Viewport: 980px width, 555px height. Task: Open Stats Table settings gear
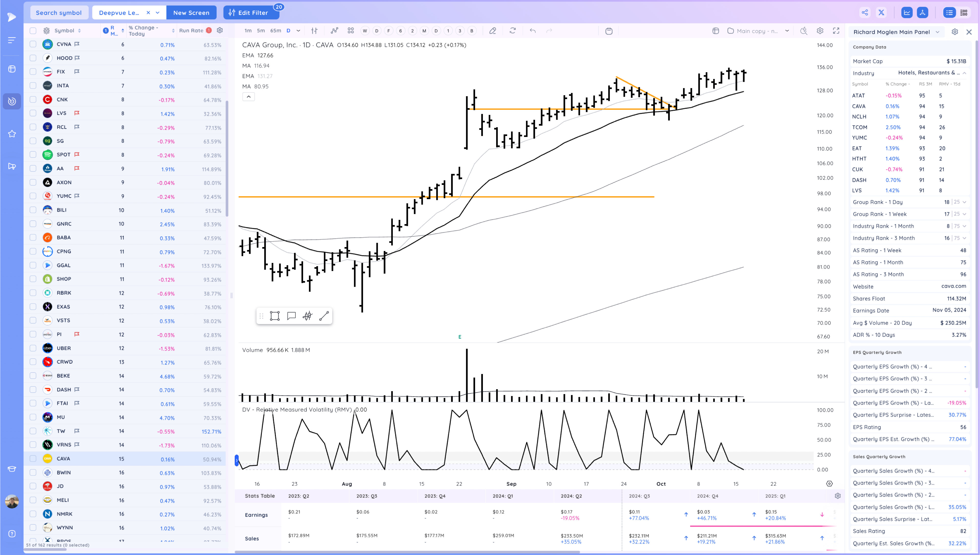(837, 496)
